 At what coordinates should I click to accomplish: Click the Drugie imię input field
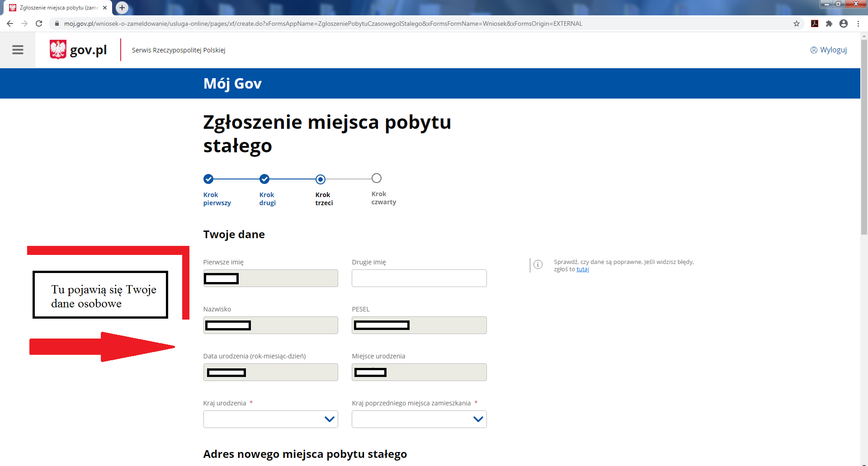pyautogui.click(x=419, y=278)
